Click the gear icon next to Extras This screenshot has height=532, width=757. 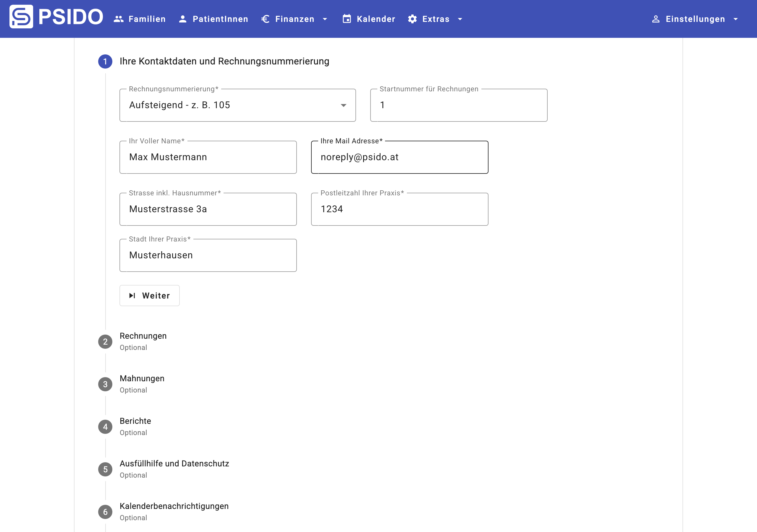[412, 19]
